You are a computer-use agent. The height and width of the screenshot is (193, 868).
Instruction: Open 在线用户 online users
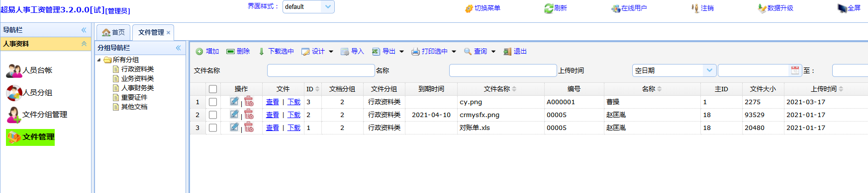pos(629,8)
